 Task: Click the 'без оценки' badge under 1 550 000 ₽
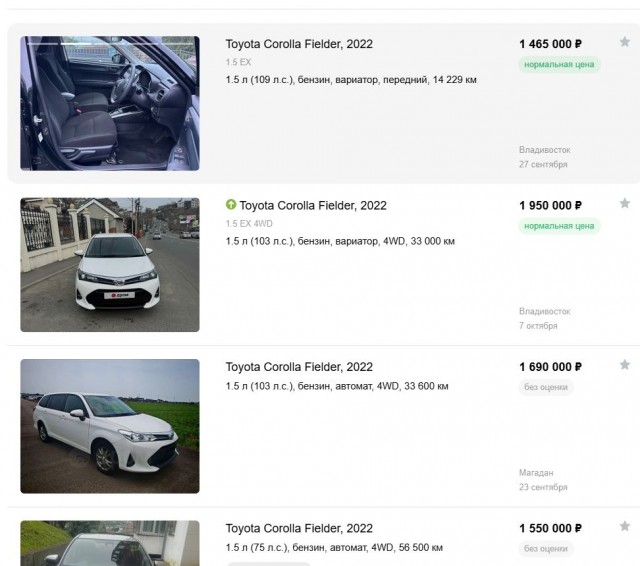click(x=546, y=549)
